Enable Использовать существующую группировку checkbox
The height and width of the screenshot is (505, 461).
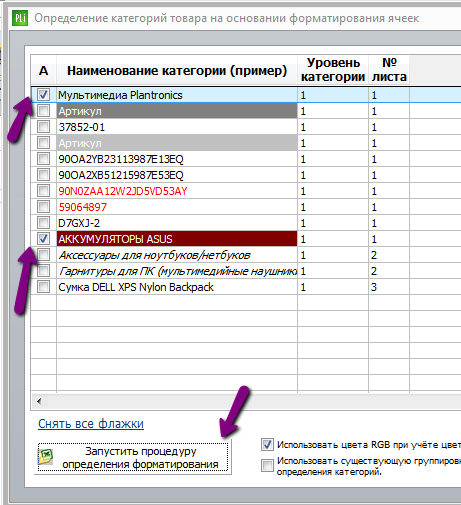coord(267,465)
